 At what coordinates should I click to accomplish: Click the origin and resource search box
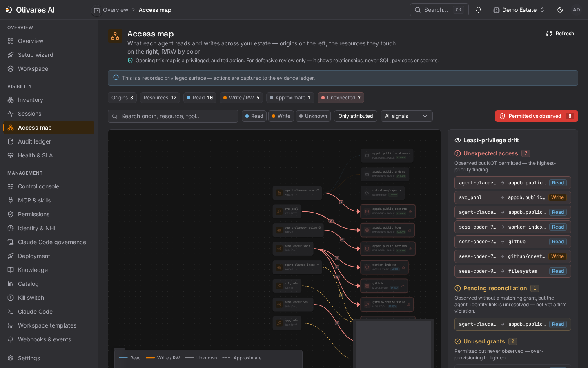tap(173, 116)
